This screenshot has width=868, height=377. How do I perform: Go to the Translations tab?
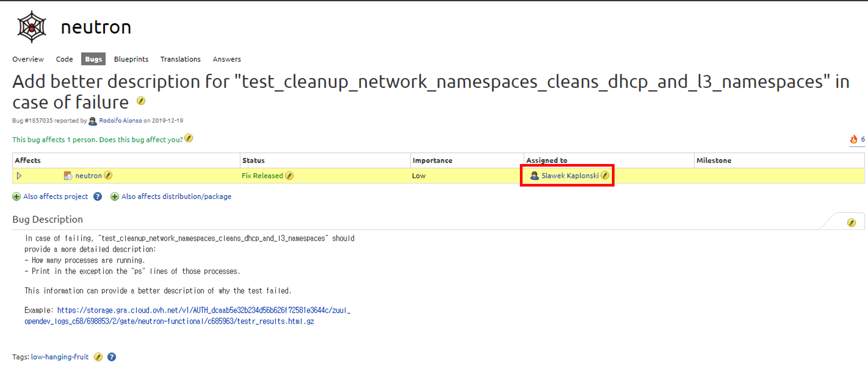(181, 59)
